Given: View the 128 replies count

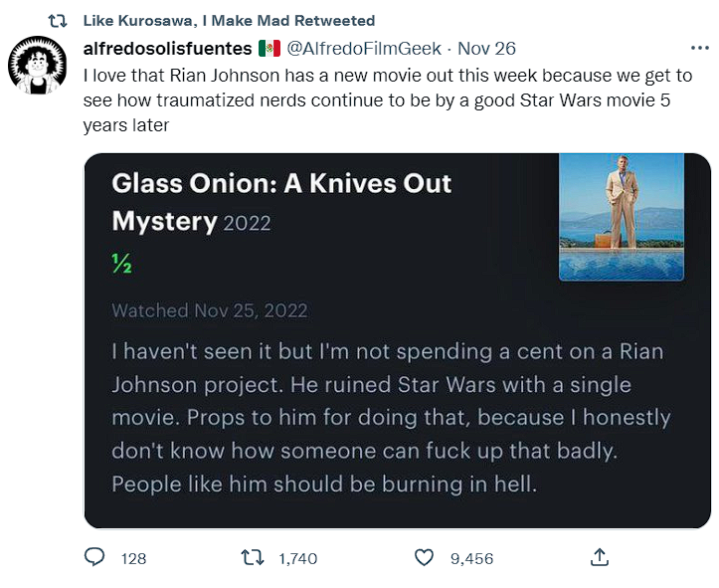Looking at the screenshot, I should (x=133, y=559).
